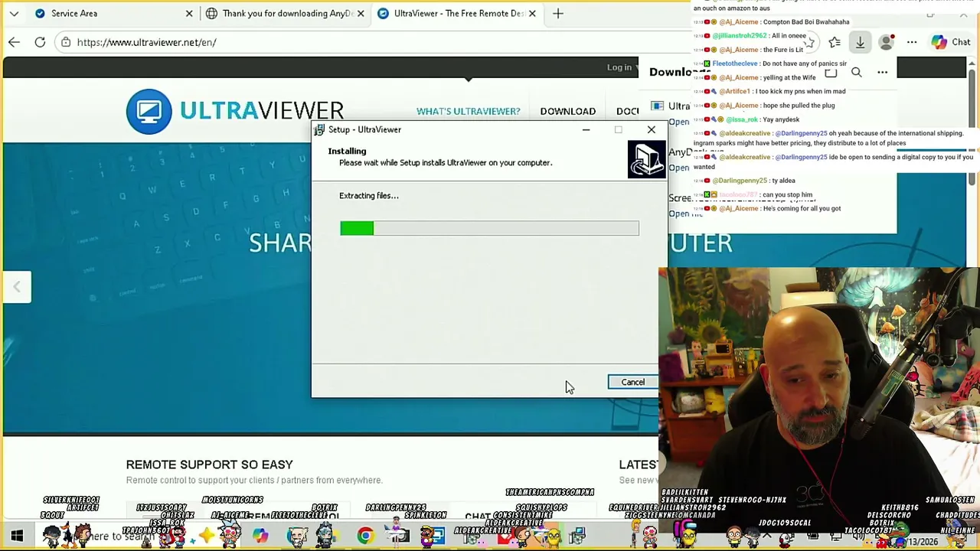Go back to previous page
Viewport: 980px width, 551px height.
tap(14, 42)
